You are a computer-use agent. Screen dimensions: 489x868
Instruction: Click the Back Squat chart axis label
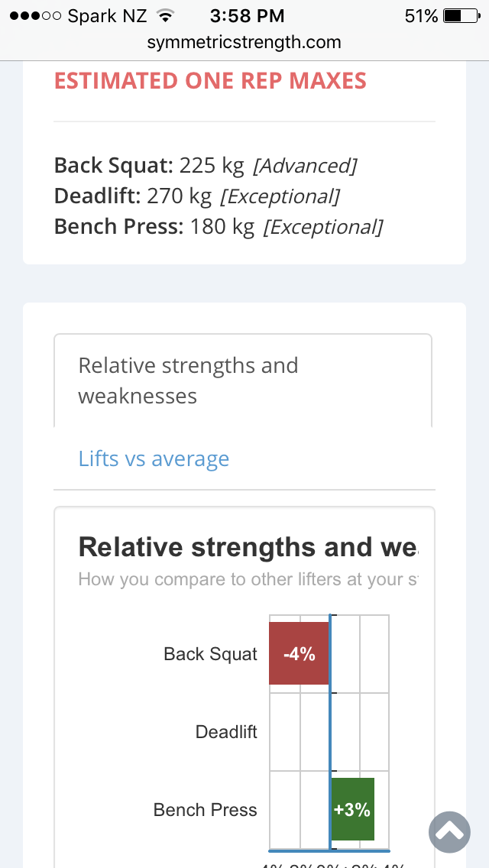[x=210, y=654]
